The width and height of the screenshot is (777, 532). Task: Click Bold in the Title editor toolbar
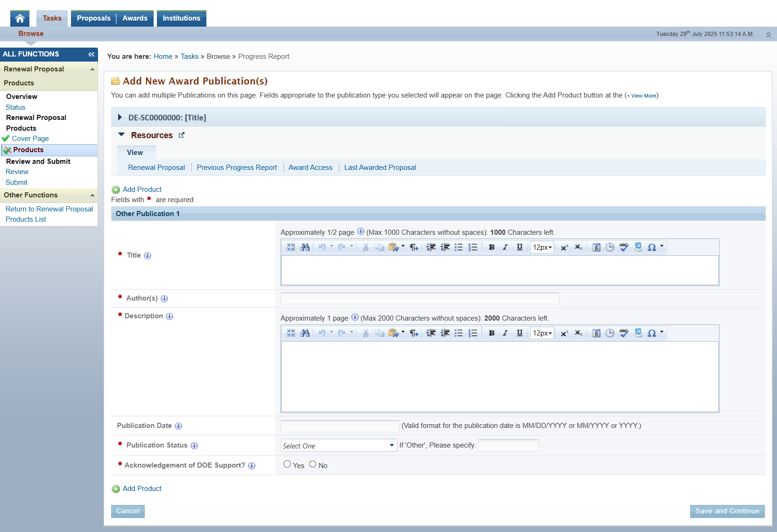(x=491, y=247)
